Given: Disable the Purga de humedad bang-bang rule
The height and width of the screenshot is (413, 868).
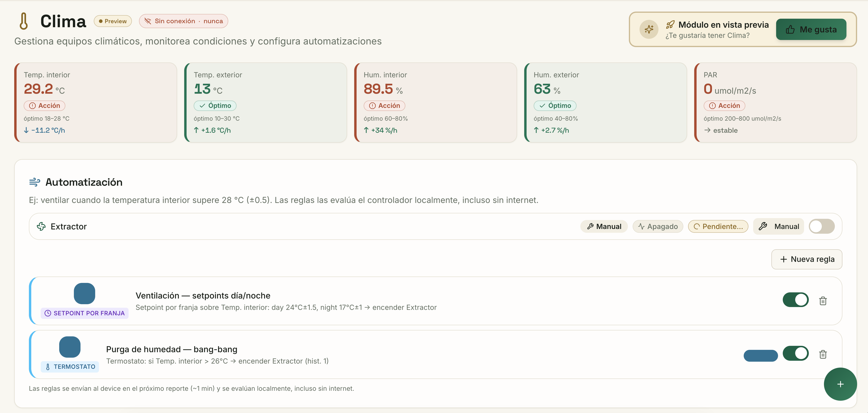Looking at the screenshot, I should pyautogui.click(x=796, y=353).
